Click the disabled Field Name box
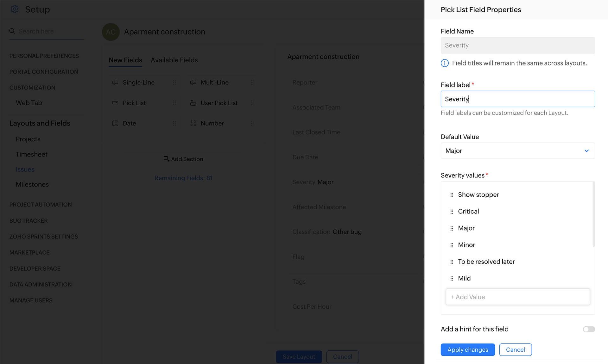 coord(518,45)
